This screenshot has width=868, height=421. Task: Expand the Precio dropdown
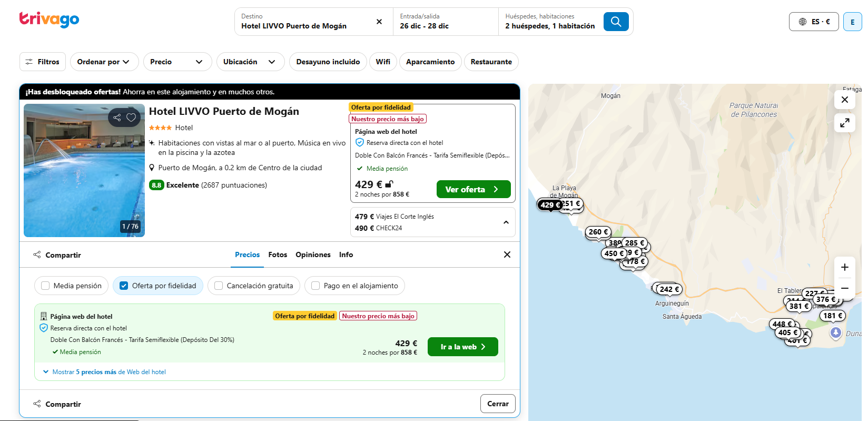177,62
